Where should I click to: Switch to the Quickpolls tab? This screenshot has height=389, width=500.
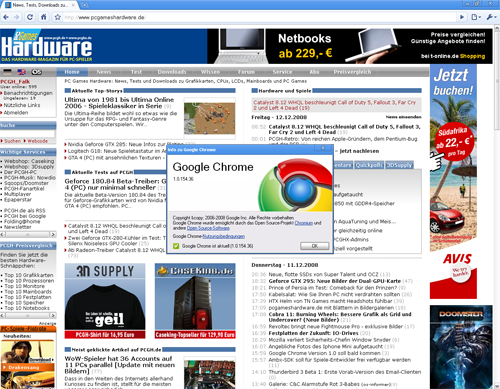(369, 165)
